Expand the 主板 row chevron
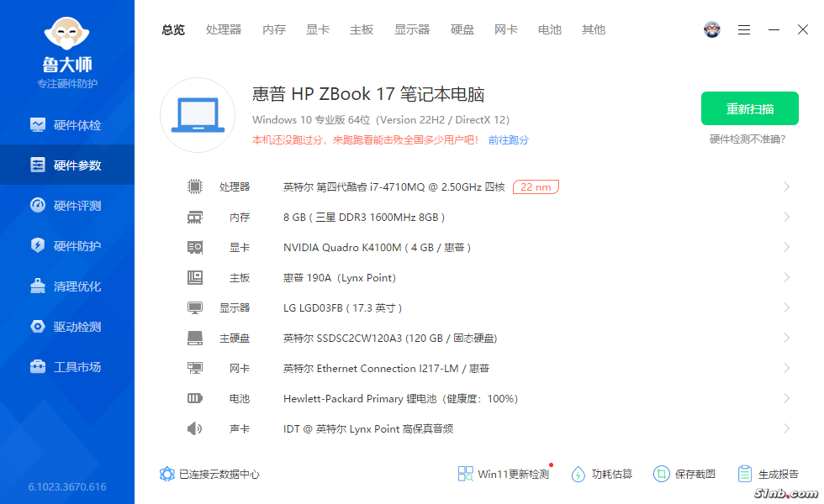 [x=787, y=277]
